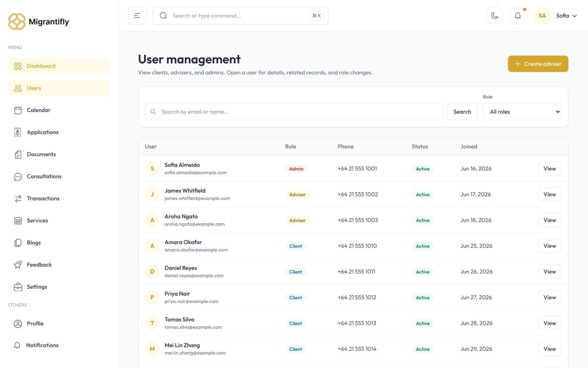This screenshot has height=368, width=588.
Task: Click James Whitfield's Adviser badge
Action: (297, 195)
